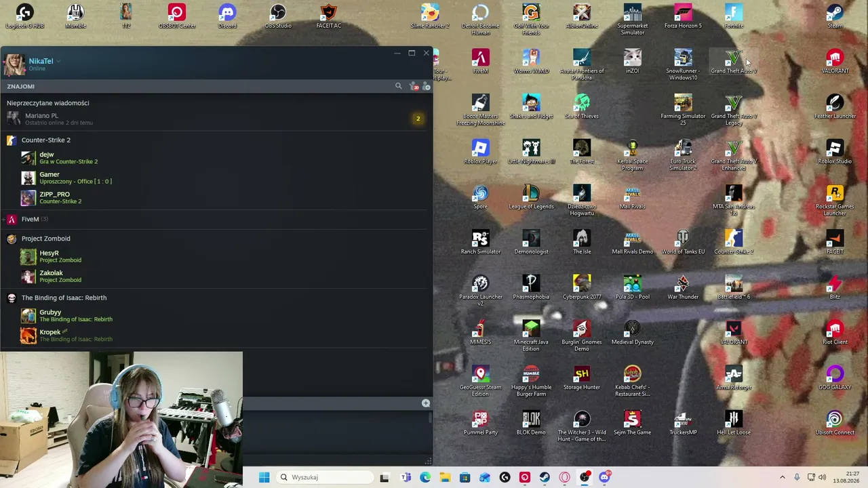Select the Mumble desktop shortcut
This screenshot has width=868, height=488.
coord(75,16)
